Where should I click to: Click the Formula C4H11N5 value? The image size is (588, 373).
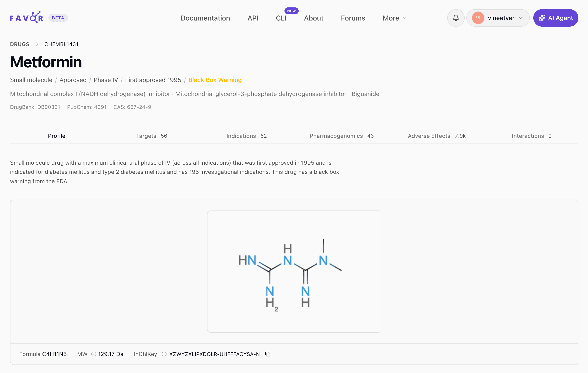[54, 354]
